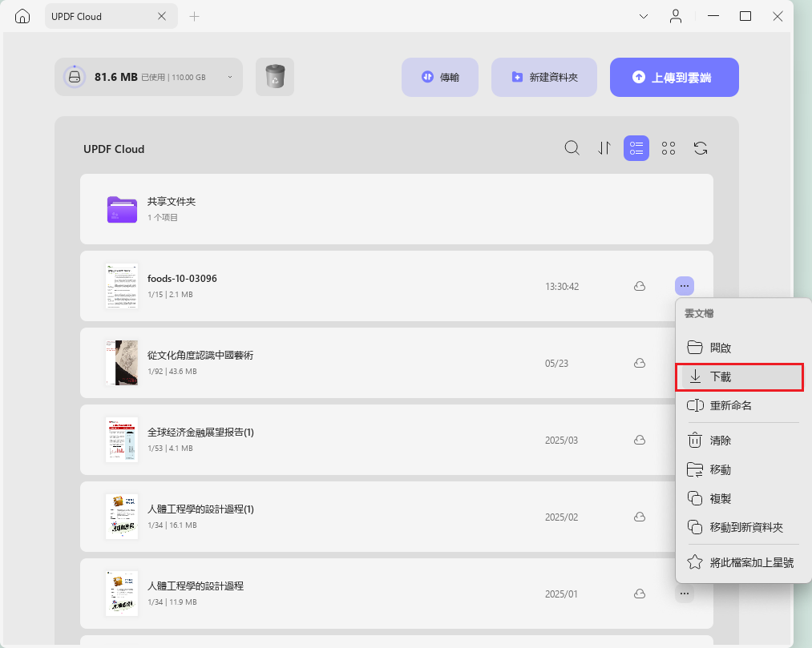Click the 全球经济金融展望报告(1) file name
The height and width of the screenshot is (648, 812).
201,433
